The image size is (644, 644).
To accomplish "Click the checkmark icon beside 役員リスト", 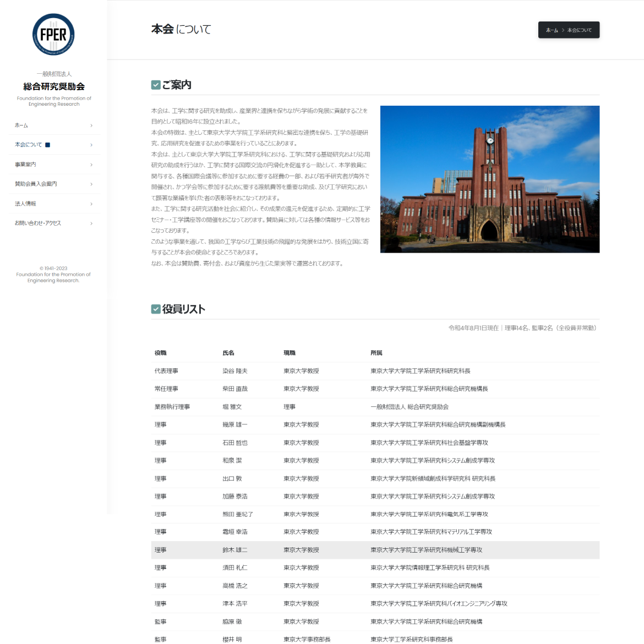I will point(156,309).
